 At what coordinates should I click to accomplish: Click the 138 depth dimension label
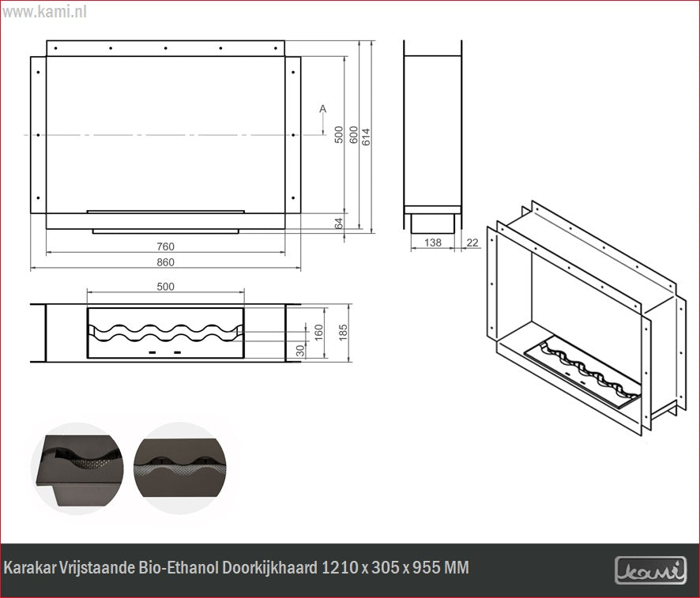[433, 243]
